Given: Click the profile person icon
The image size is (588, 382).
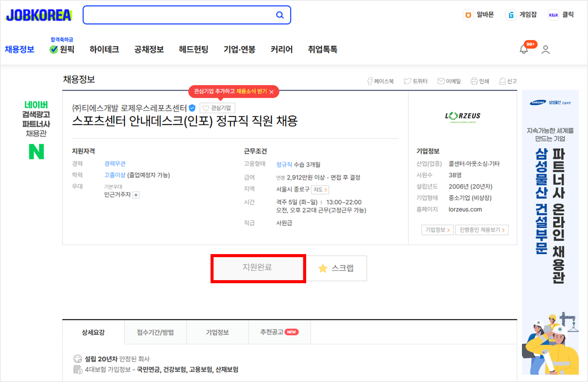Looking at the screenshot, I should [x=546, y=49].
